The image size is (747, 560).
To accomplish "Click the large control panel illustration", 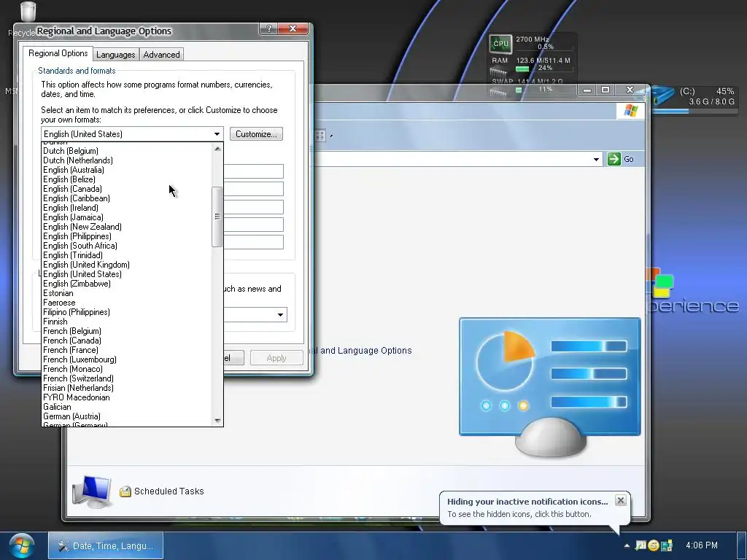I will 550,386.
